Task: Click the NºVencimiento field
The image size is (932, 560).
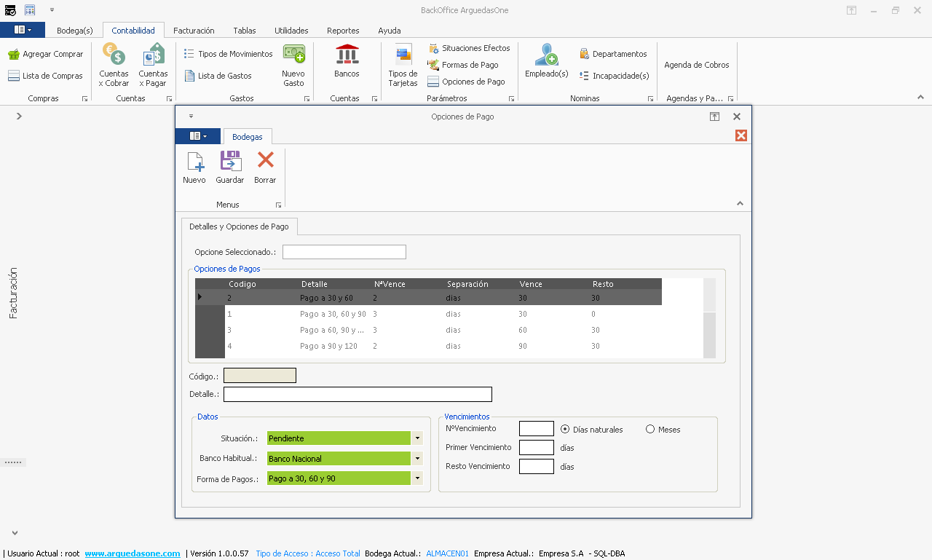Action: [x=537, y=429]
